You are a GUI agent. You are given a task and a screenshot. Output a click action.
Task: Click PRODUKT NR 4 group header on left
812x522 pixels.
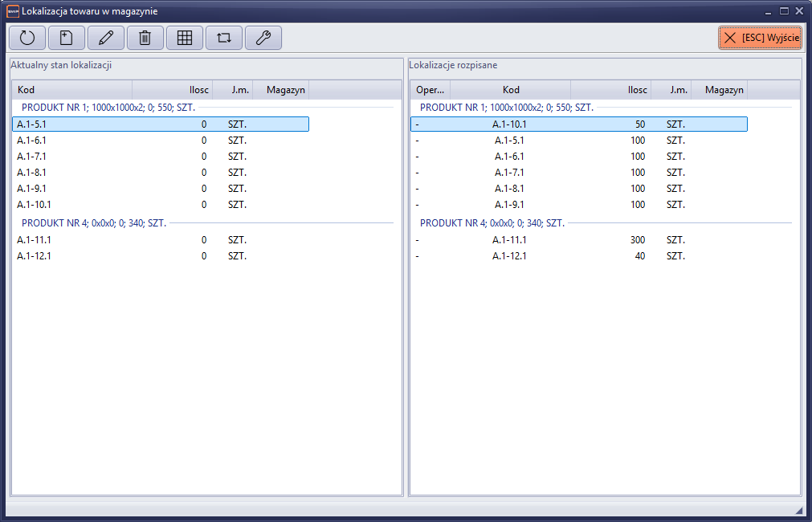[93, 222]
